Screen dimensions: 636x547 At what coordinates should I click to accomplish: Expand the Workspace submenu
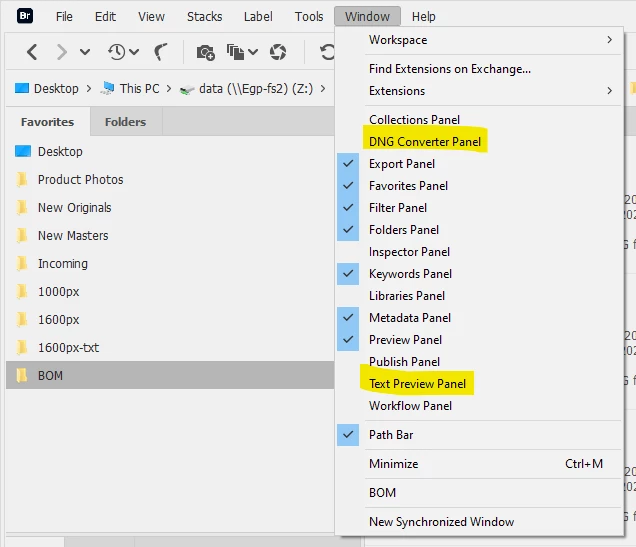(479, 40)
